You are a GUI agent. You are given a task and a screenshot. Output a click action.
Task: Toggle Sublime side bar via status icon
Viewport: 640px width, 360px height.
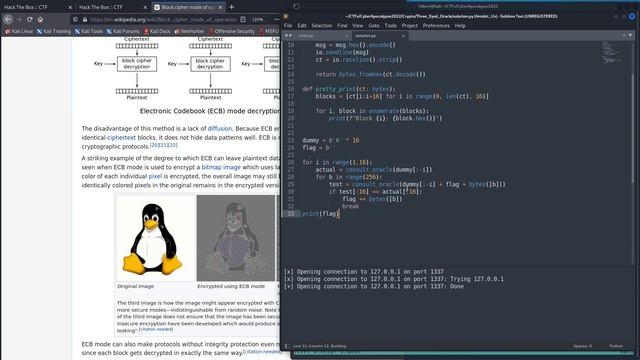click(287, 346)
